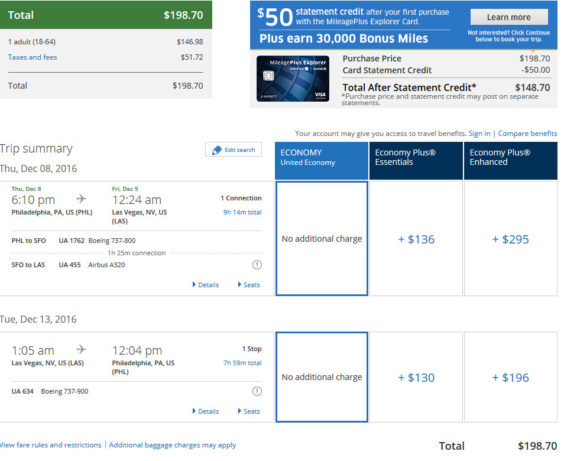
Task: Click the 'Tue, Dec 13, 2016' date heading
Action: 38,319
